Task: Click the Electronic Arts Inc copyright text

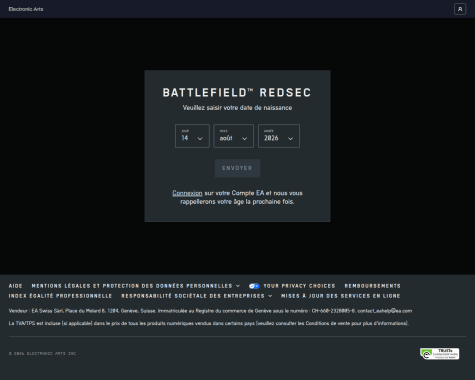Action: click(42, 354)
